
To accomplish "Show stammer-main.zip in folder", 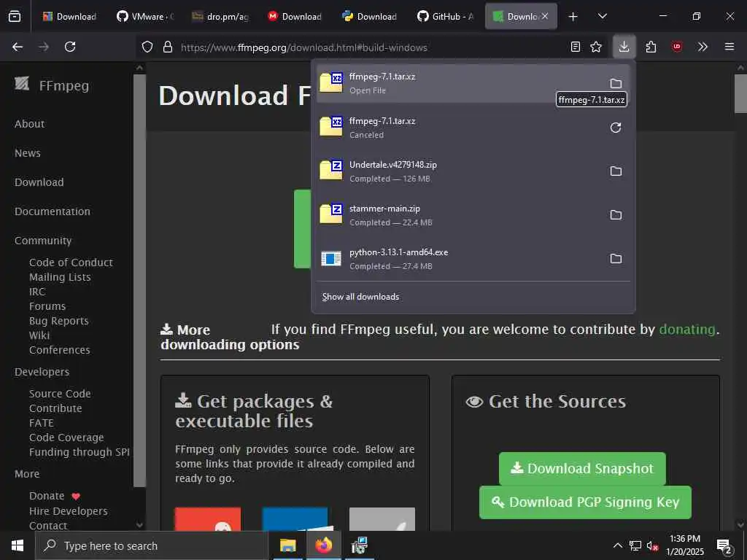I will pyautogui.click(x=616, y=215).
